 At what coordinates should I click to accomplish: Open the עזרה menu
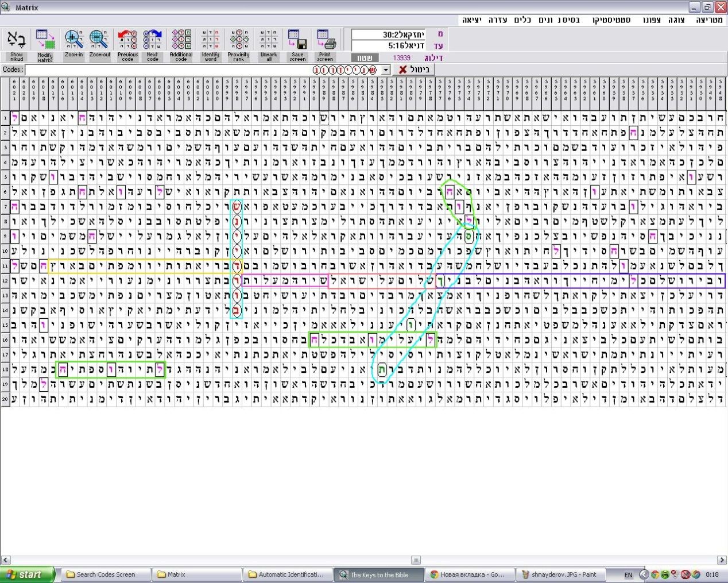(498, 20)
